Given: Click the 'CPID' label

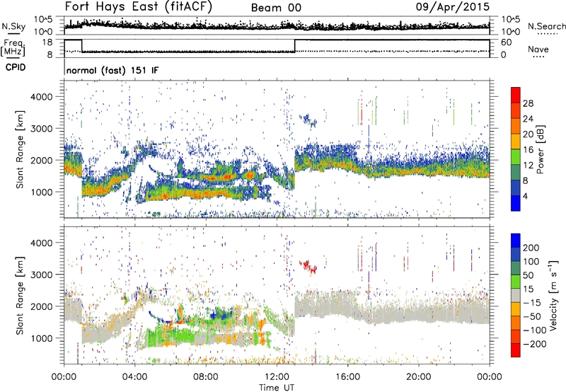Looking at the screenshot, I should click(x=16, y=67).
